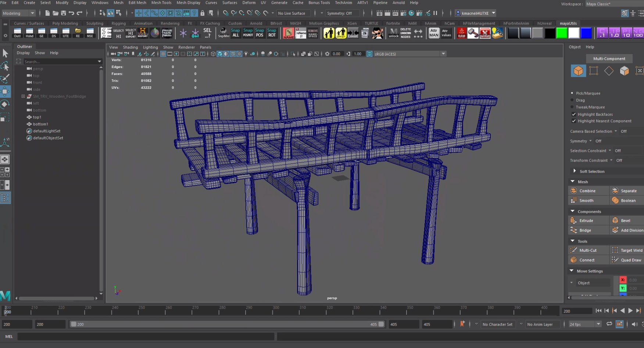The image size is (644, 348).
Task: Disable Highlight Nearest Component
Action: point(574,121)
